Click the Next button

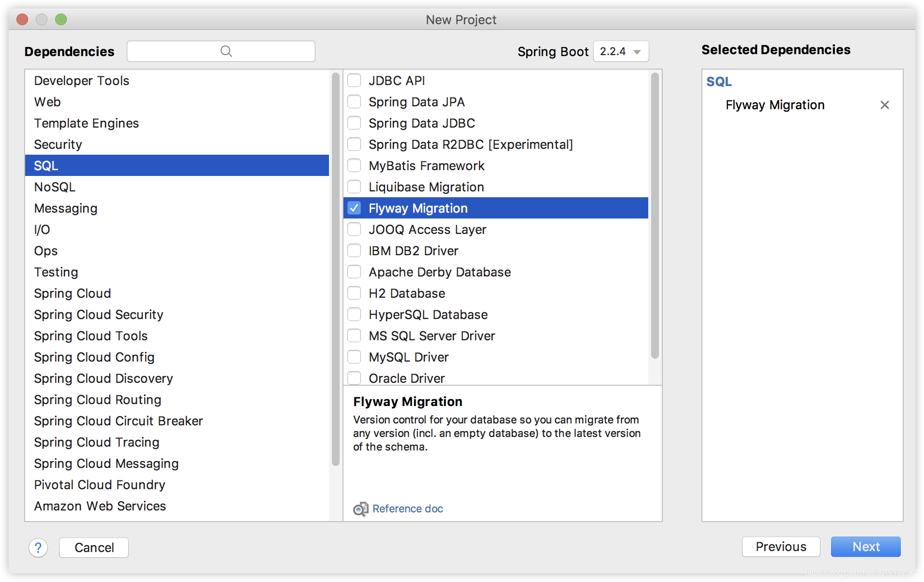[x=865, y=546]
